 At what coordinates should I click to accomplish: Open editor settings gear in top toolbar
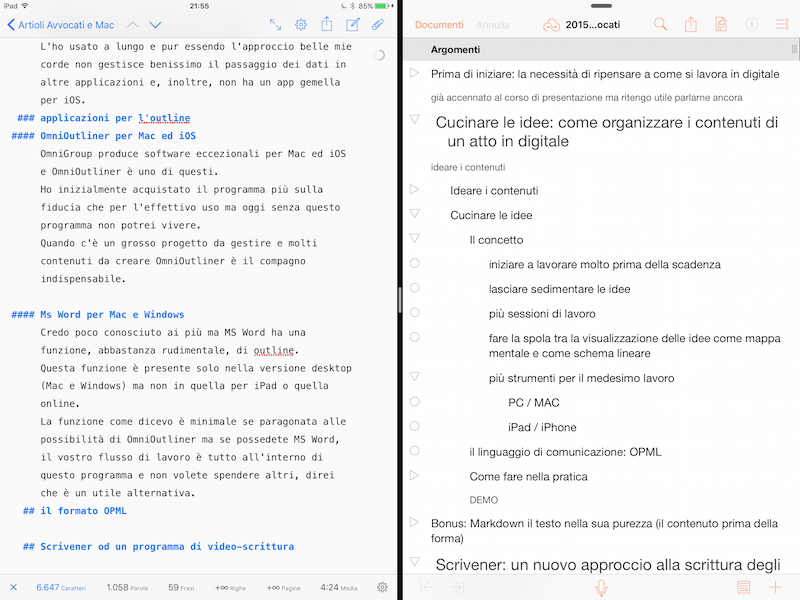click(x=301, y=24)
